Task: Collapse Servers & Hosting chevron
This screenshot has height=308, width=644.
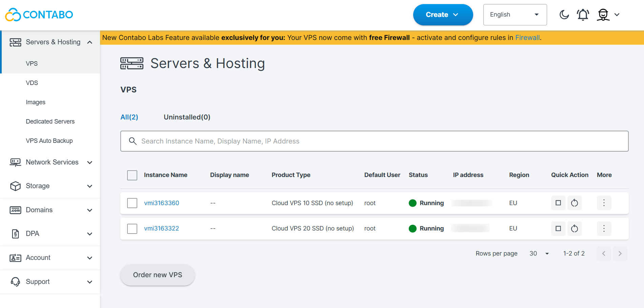Action: click(90, 42)
